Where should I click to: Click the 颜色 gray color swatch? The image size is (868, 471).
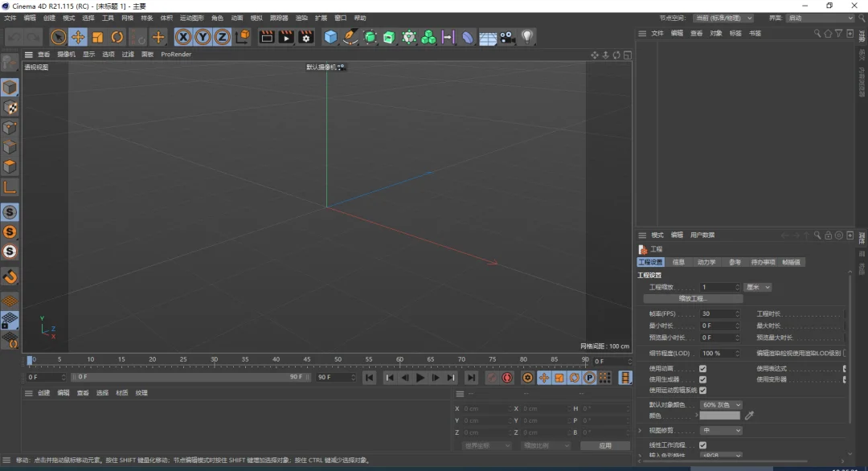coord(719,416)
